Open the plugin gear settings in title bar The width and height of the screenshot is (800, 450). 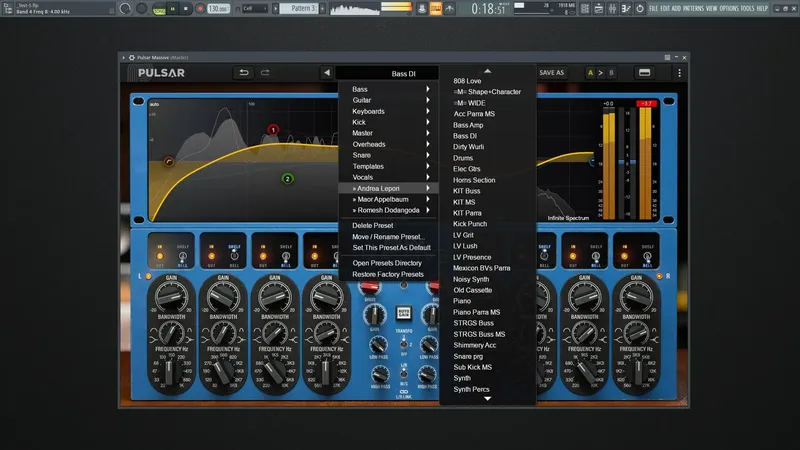[132, 58]
